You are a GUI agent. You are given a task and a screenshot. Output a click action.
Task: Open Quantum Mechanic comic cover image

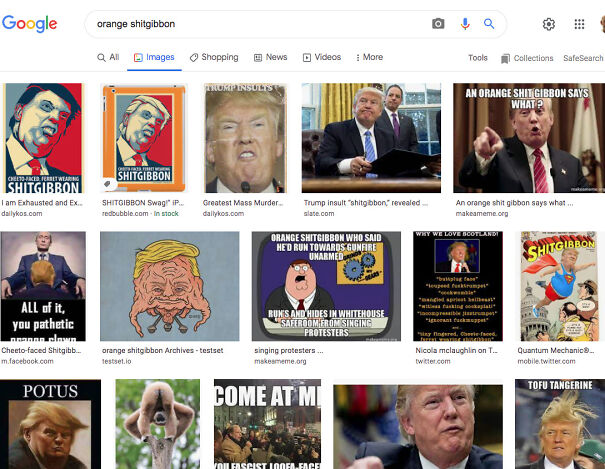click(x=559, y=286)
